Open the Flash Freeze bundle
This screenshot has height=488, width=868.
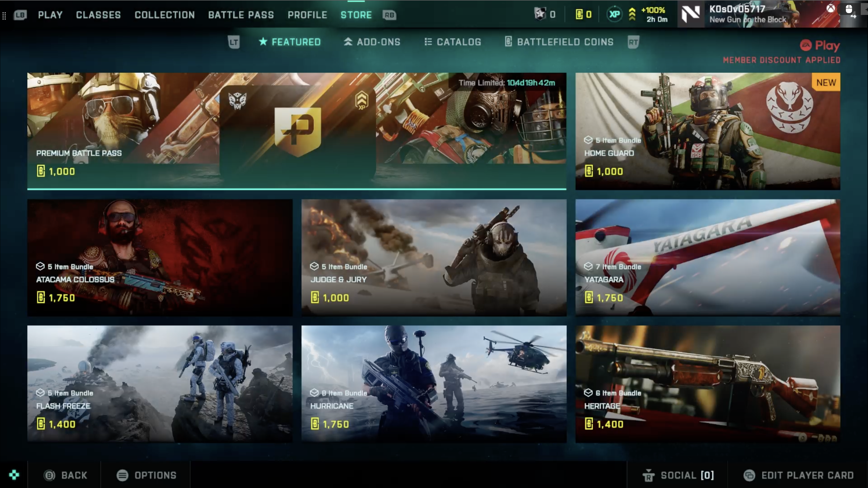tap(160, 384)
